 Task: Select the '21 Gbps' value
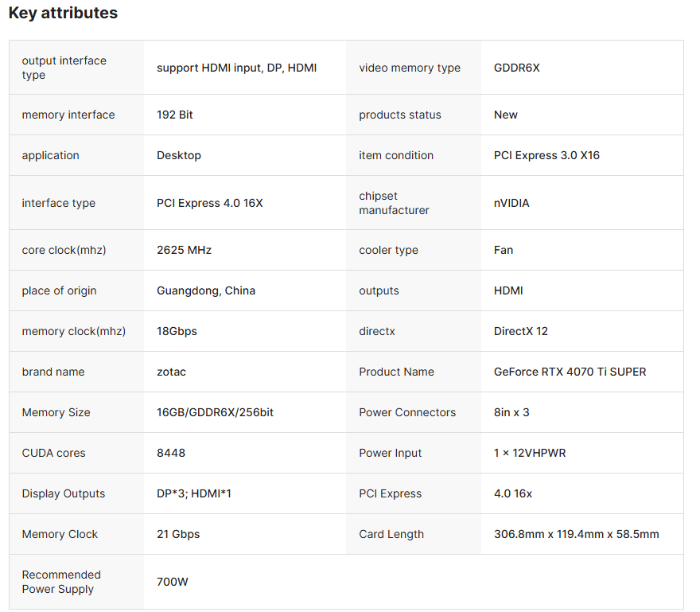coord(178,535)
